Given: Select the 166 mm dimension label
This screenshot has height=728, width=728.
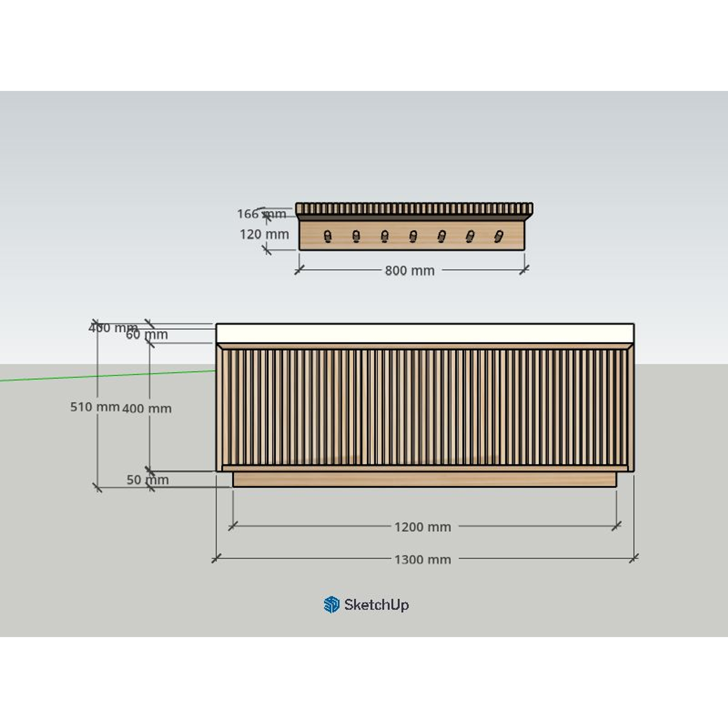Looking at the screenshot, I should tap(261, 214).
